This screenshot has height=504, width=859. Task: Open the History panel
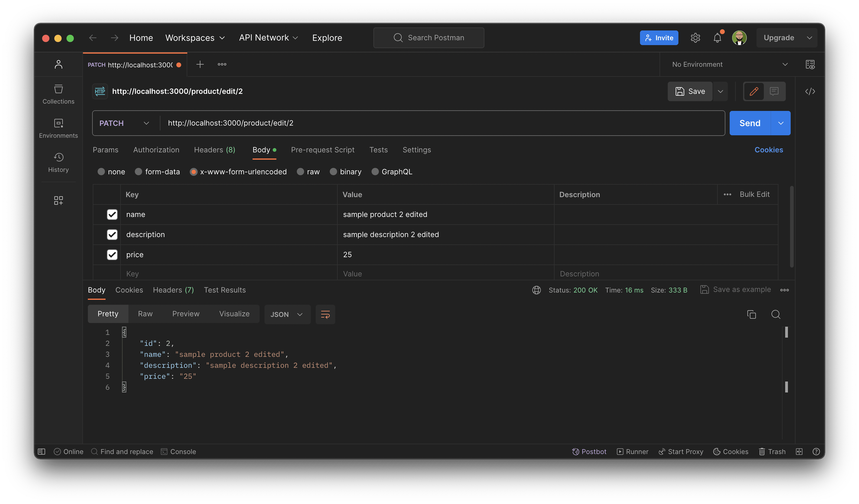coord(58,162)
